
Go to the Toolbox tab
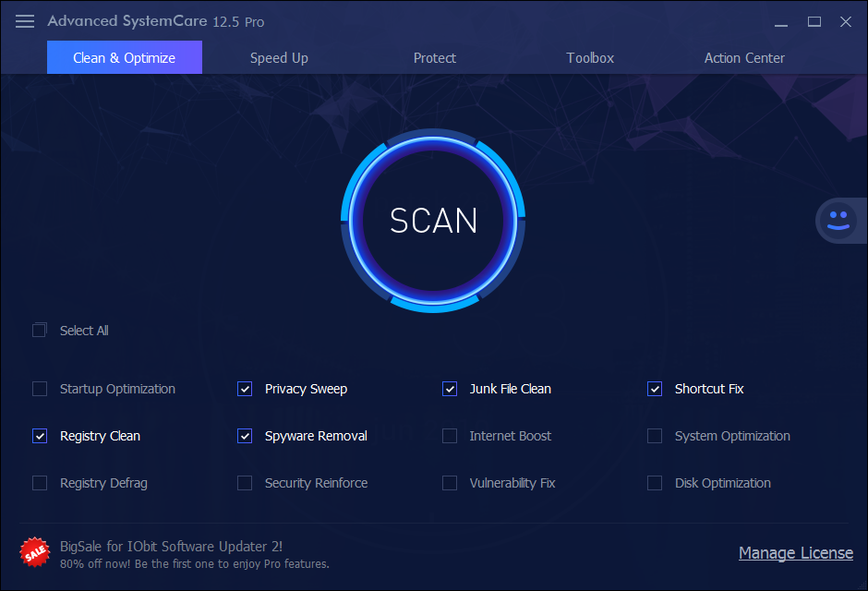590,58
